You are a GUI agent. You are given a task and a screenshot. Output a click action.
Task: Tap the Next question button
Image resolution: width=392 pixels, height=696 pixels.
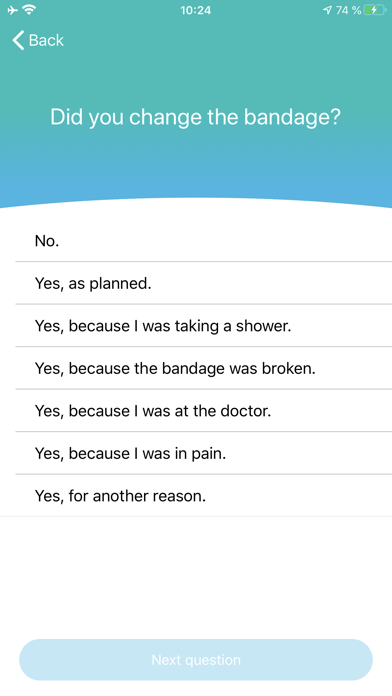pos(196,660)
